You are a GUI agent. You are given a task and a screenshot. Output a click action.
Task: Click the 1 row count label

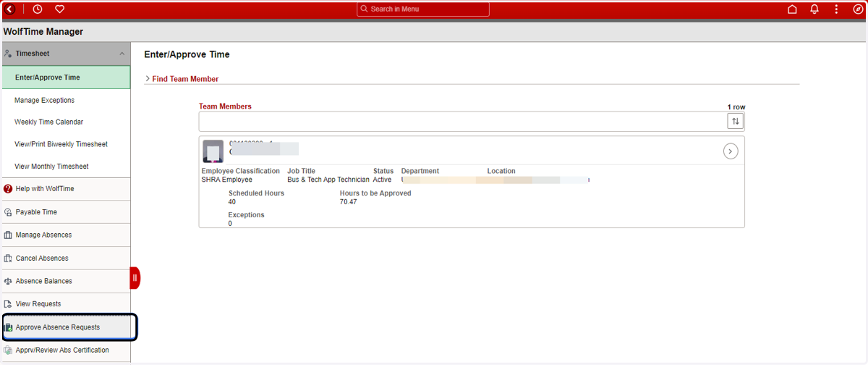click(x=736, y=107)
